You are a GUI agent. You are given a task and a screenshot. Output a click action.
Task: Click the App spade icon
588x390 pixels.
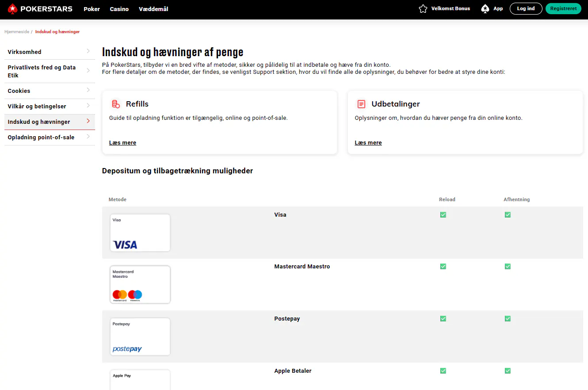pyautogui.click(x=485, y=9)
